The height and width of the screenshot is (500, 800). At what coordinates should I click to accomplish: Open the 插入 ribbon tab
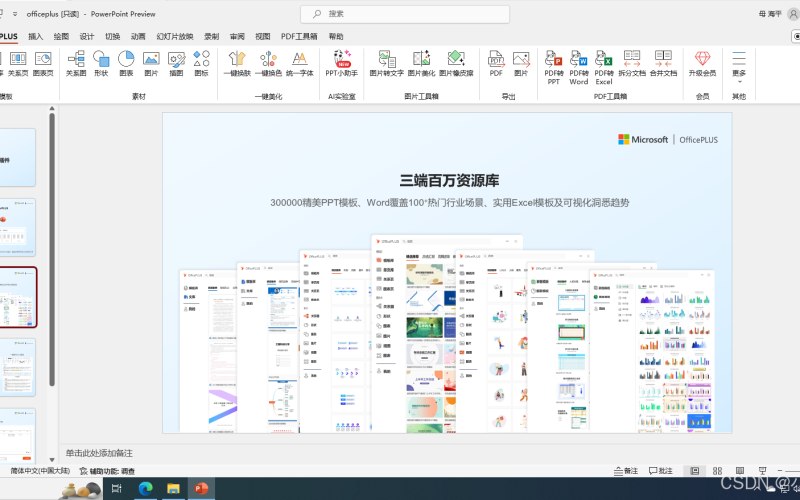click(36, 36)
